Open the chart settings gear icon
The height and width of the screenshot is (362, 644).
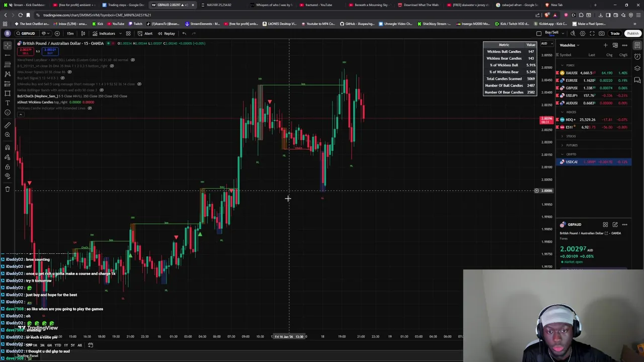(583, 34)
